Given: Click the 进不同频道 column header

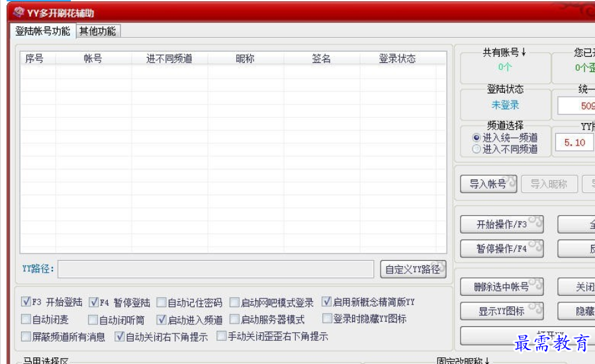Looking at the screenshot, I should [169, 58].
